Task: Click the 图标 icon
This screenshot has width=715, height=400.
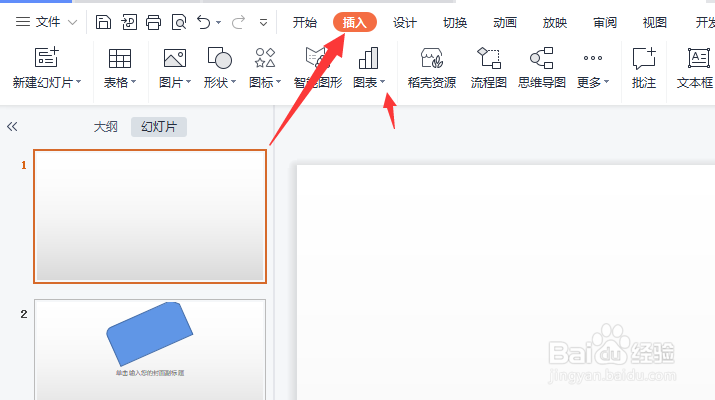Action: pos(265,57)
